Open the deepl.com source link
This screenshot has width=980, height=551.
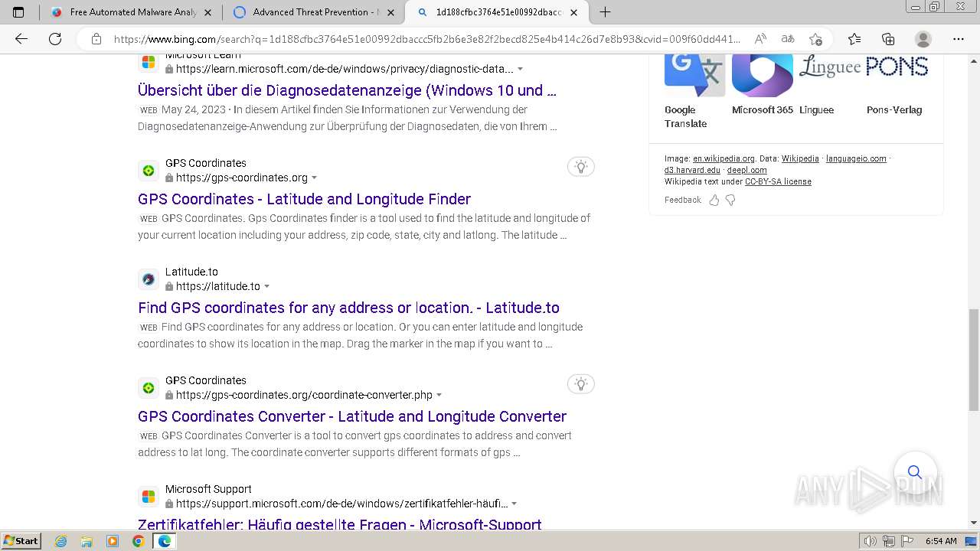[x=746, y=170]
